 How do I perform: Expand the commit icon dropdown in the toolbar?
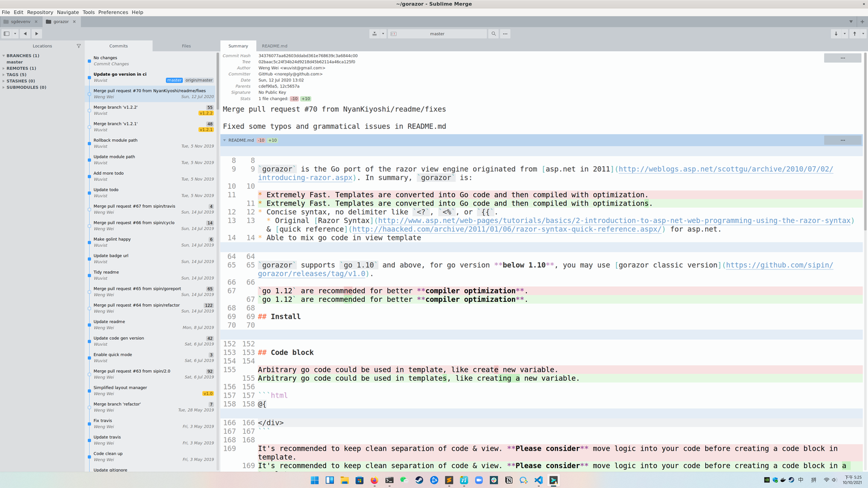tap(383, 33)
